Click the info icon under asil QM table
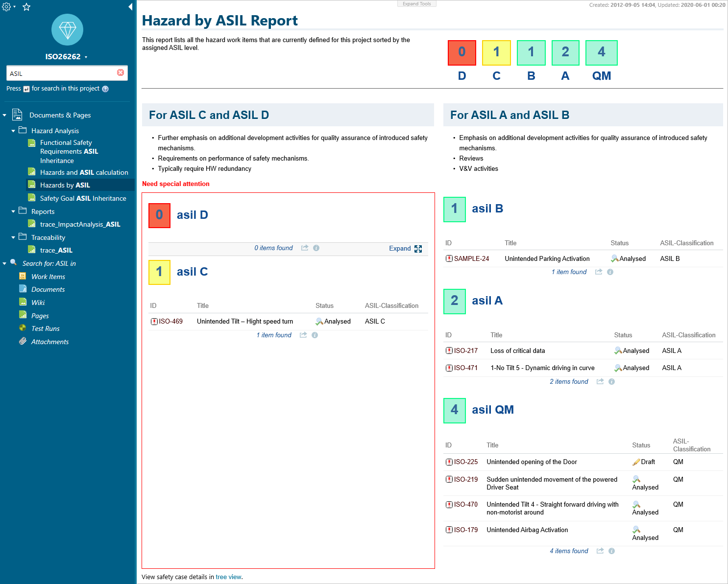This screenshot has width=728, height=584. click(612, 551)
